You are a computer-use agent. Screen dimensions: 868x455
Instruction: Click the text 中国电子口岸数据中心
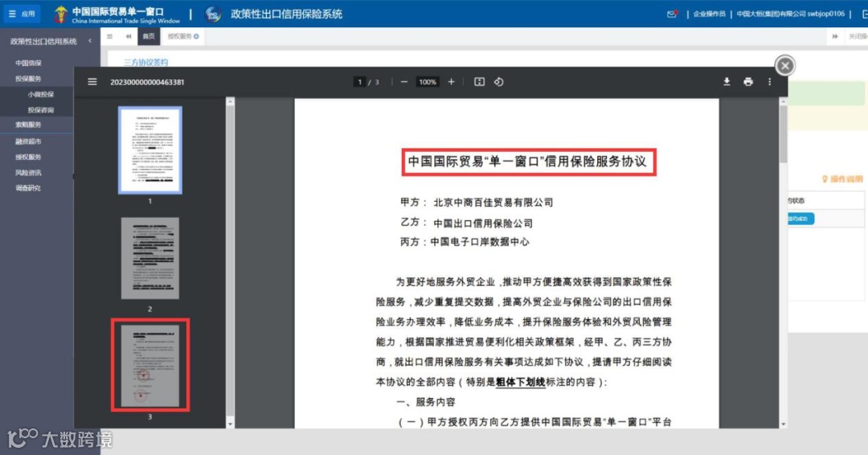point(479,242)
